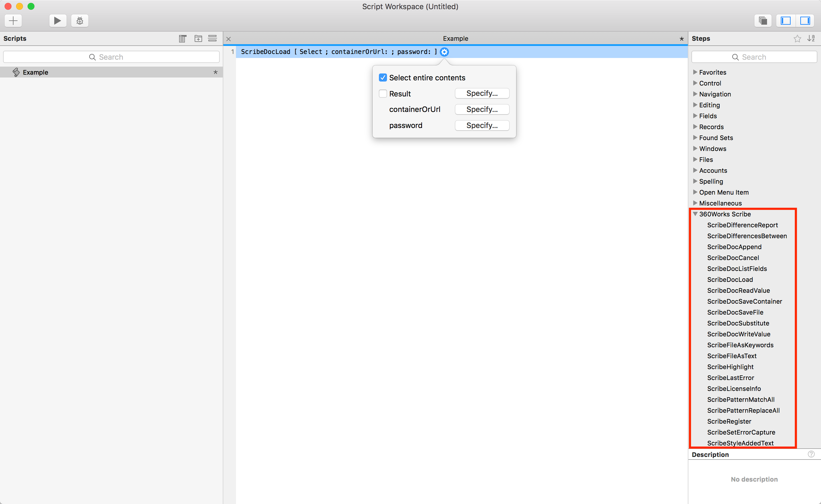Expand the Favorites category
The height and width of the screenshot is (504, 821).
(695, 72)
